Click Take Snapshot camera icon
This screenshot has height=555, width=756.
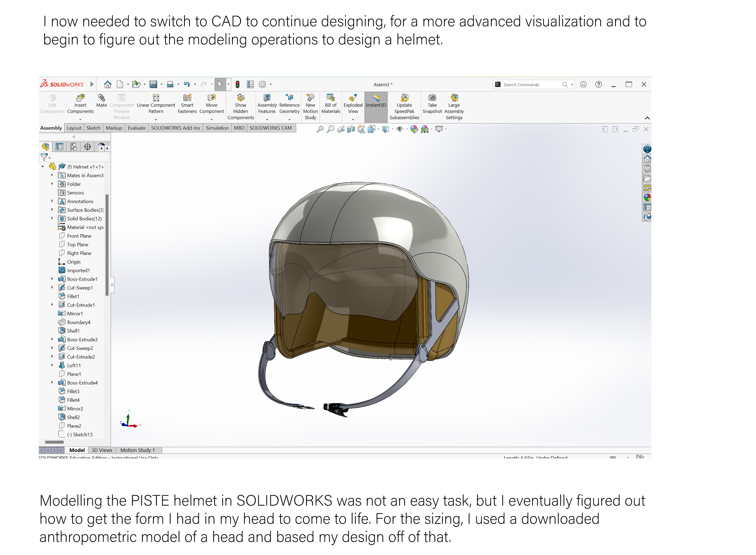432,104
